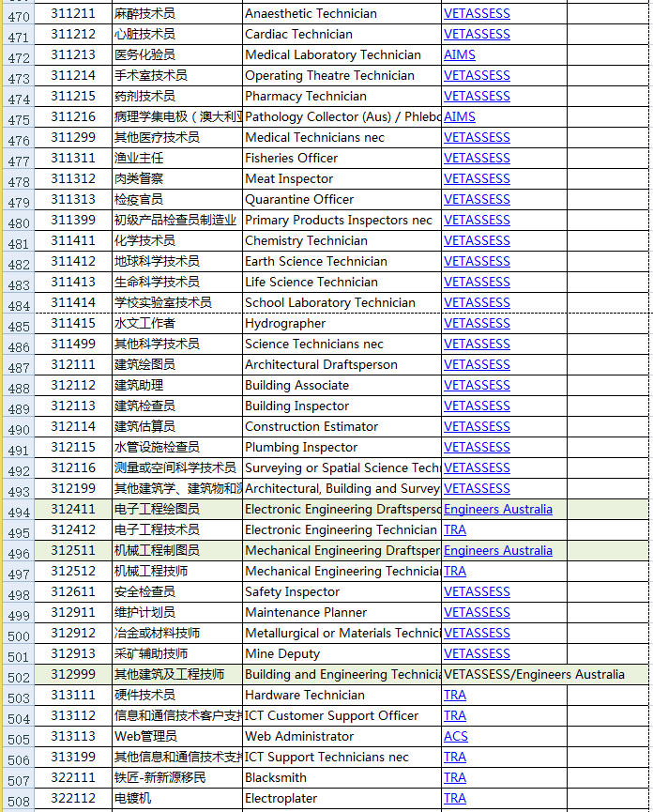Open TRA link for Blacksmith row
Viewport: 653px width, 812px height.
(x=455, y=778)
